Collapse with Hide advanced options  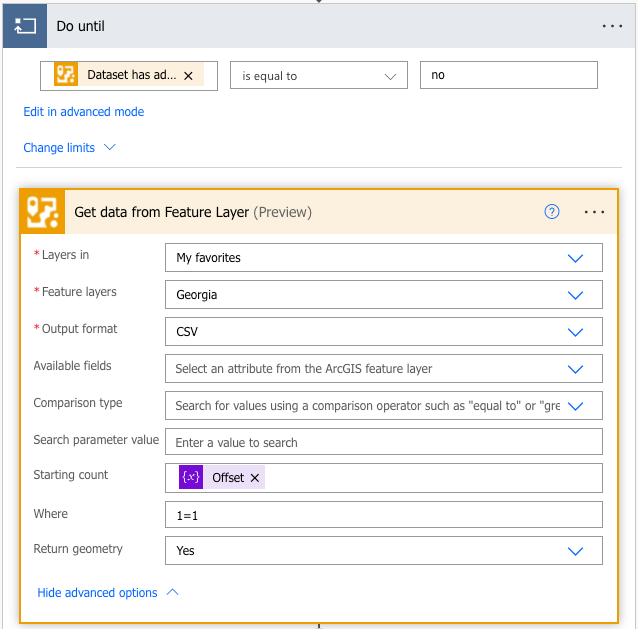(x=108, y=593)
